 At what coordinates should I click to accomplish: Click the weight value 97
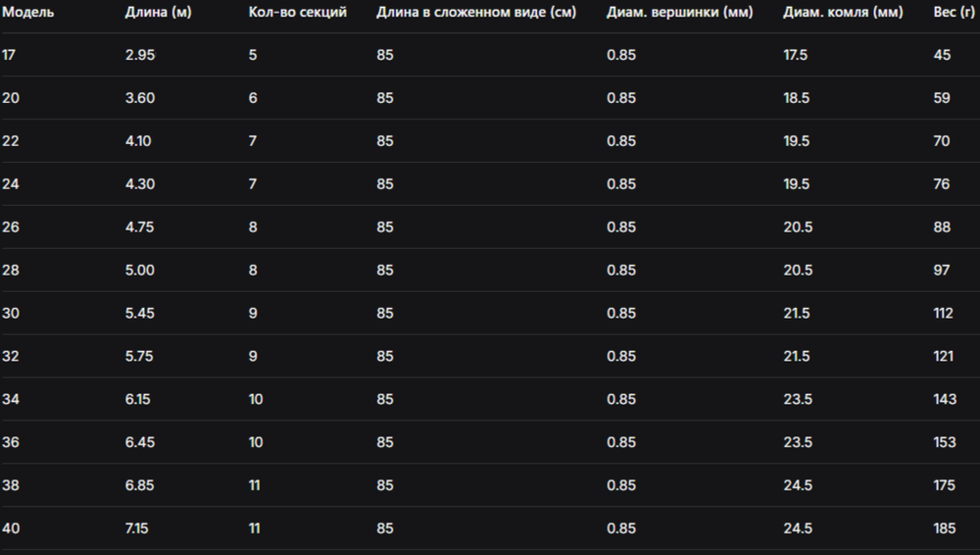coord(942,271)
